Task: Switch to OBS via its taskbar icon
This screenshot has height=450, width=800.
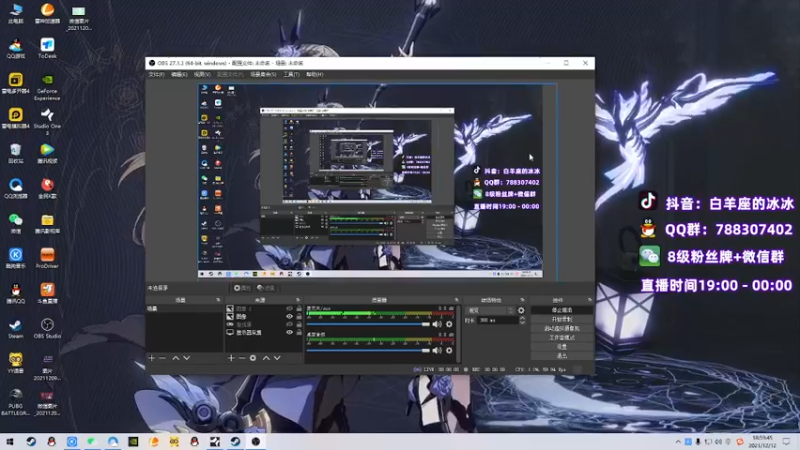Action: [x=256, y=442]
